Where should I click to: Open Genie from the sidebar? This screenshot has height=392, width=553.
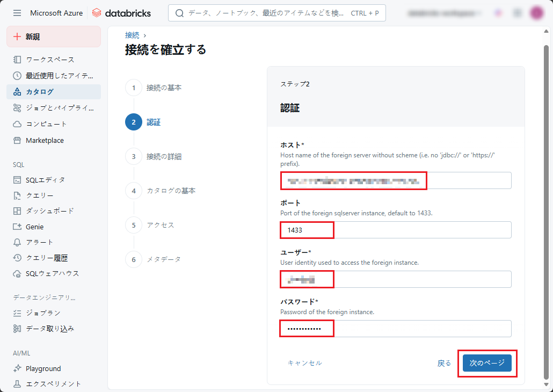(34, 227)
